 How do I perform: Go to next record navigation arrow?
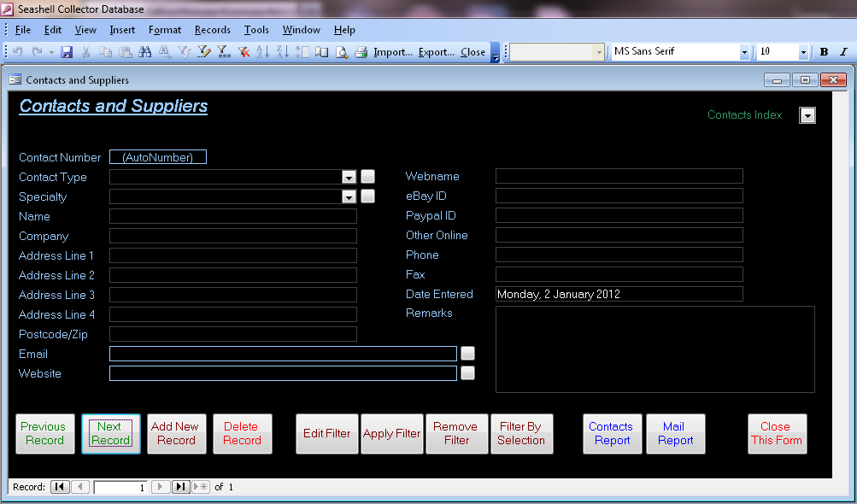[160, 487]
